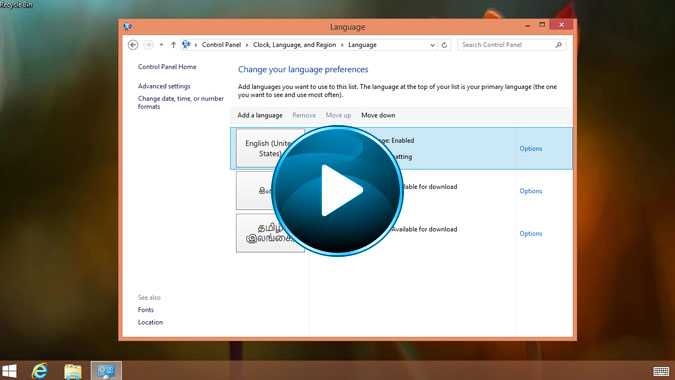Click Move up in the language toolbar

[x=338, y=115]
